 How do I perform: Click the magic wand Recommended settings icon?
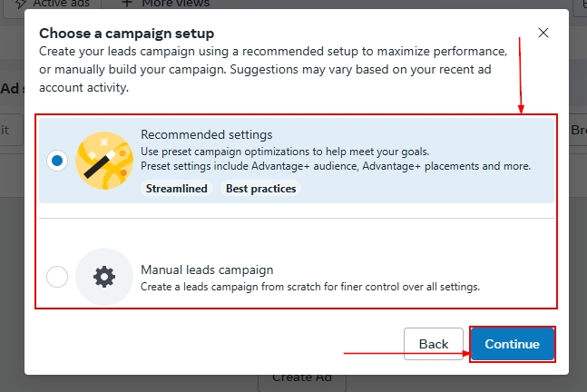click(104, 161)
